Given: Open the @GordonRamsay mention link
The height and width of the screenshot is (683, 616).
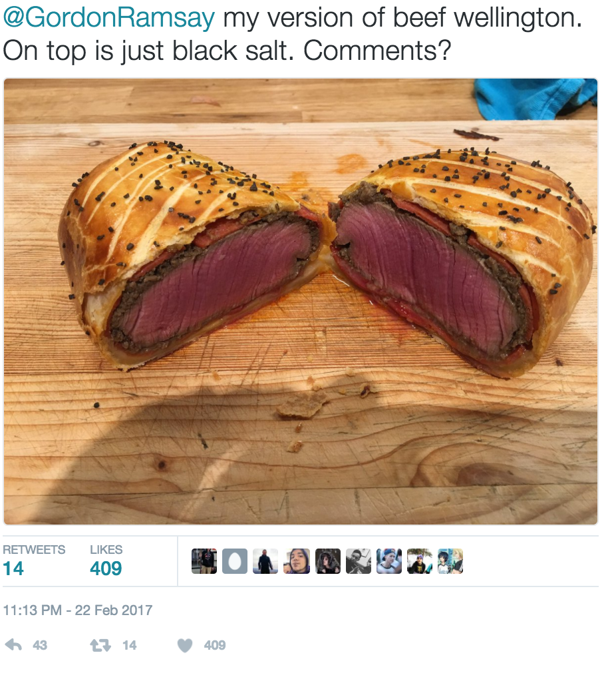Looking at the screenshot, I should 109,18.
